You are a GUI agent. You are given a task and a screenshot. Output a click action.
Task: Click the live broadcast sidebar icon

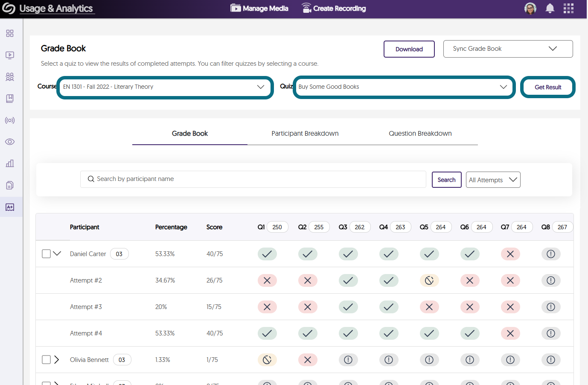(10, 120)
